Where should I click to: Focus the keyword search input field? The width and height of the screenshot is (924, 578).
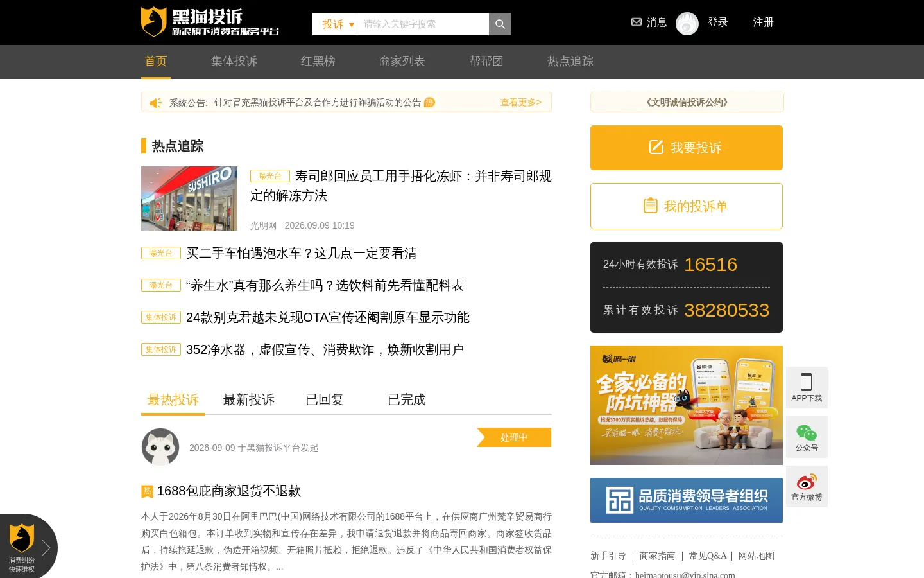click(423, 24)
